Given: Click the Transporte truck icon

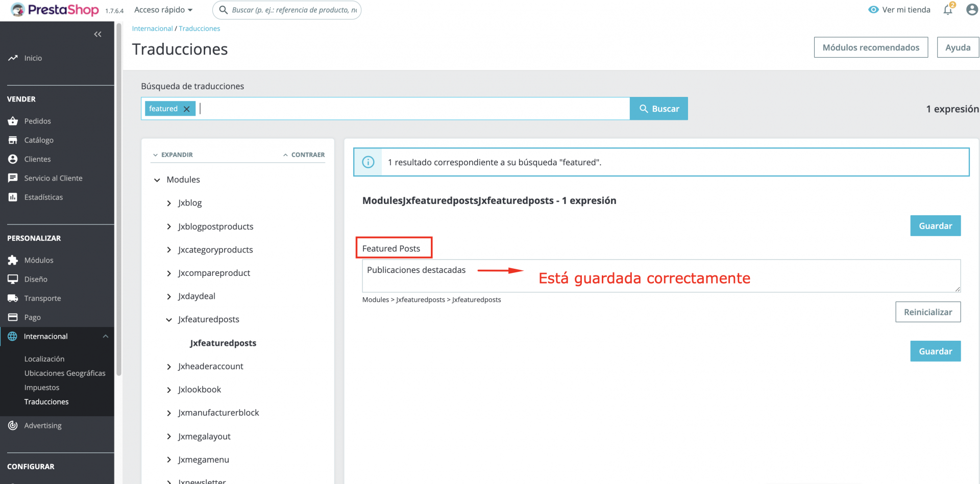Looking at the screenshot, I should pyautogui.click(x=13, y=298).
